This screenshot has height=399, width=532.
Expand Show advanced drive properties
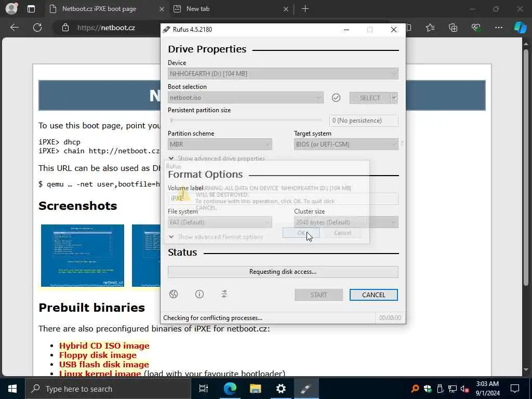point(217,158)
